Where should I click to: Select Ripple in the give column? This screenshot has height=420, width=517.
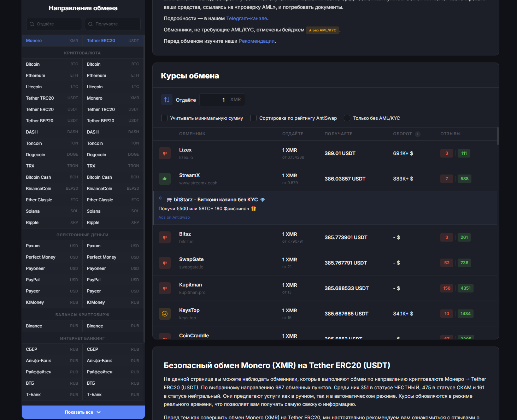point(52,223)
